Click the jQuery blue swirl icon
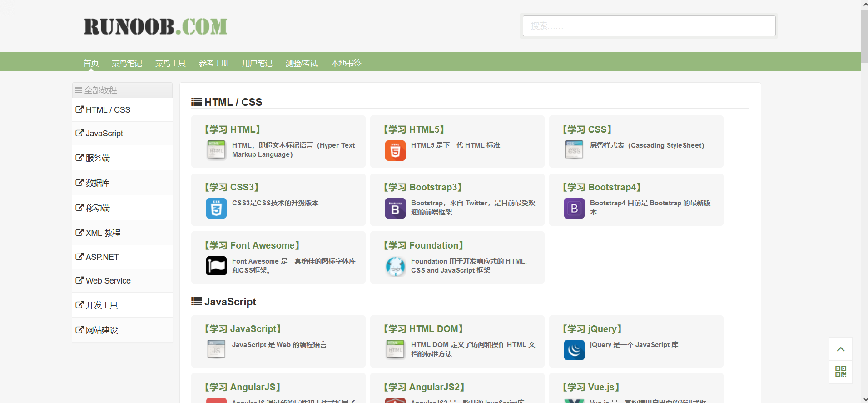The width and height of the screenshot is (868, 403). pos(574,350)
